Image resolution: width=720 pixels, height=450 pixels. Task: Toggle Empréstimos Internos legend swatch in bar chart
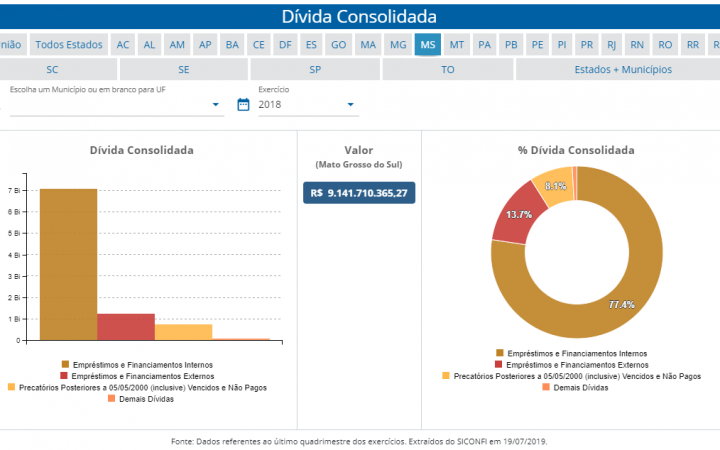(66, 364)
